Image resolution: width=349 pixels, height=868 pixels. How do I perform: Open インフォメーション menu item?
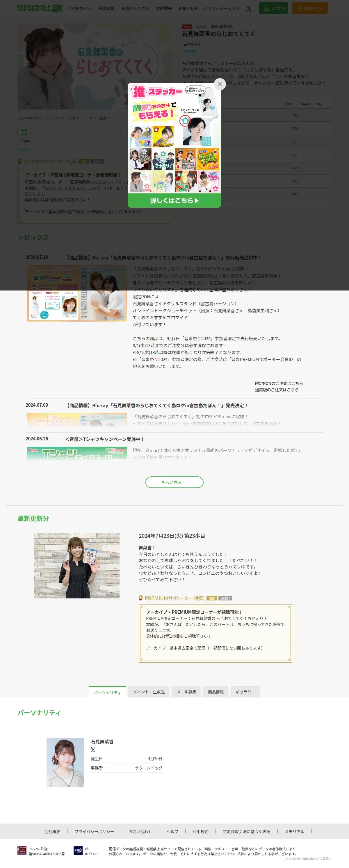pos(222,8)
